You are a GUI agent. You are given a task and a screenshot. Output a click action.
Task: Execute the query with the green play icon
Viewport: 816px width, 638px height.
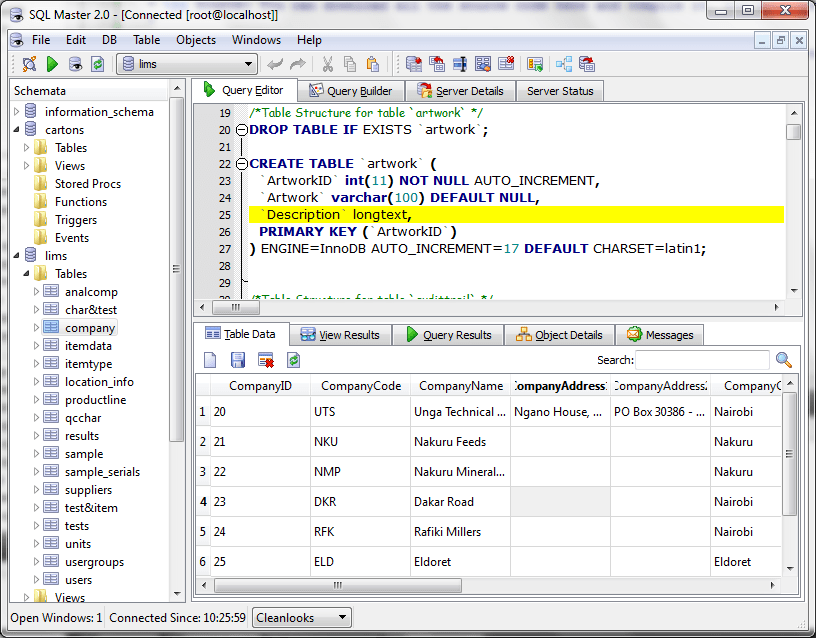(51, 63)
